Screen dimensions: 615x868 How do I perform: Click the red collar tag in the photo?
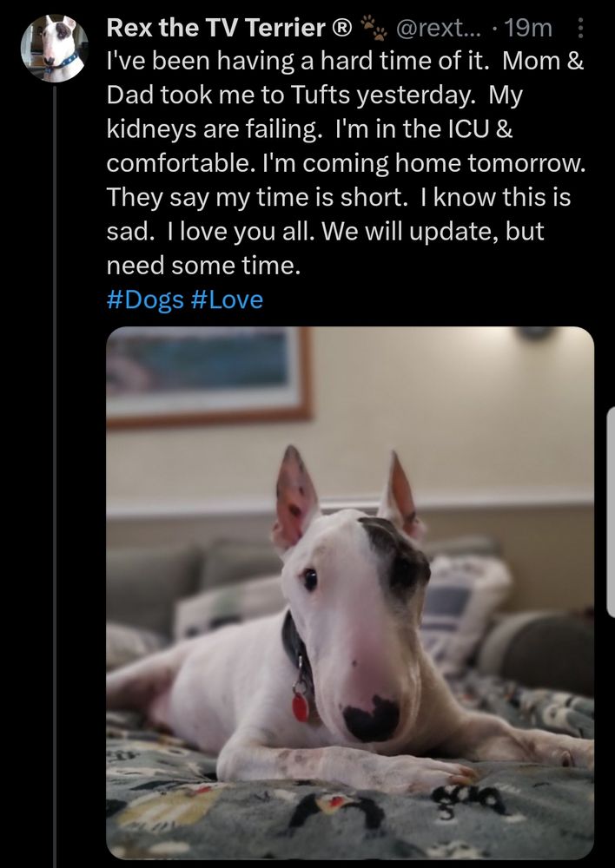301,707
